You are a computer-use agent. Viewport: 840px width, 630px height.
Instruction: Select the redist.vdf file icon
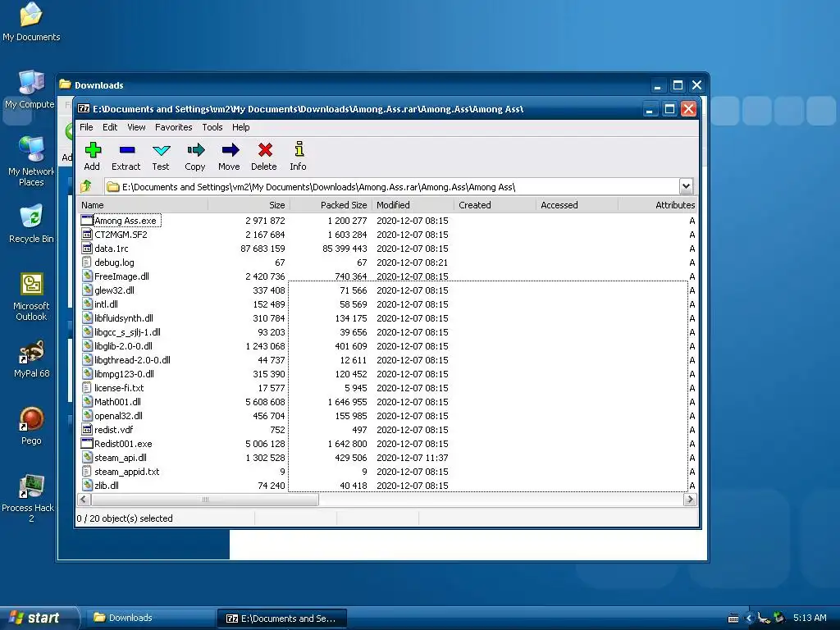(87, 430)
